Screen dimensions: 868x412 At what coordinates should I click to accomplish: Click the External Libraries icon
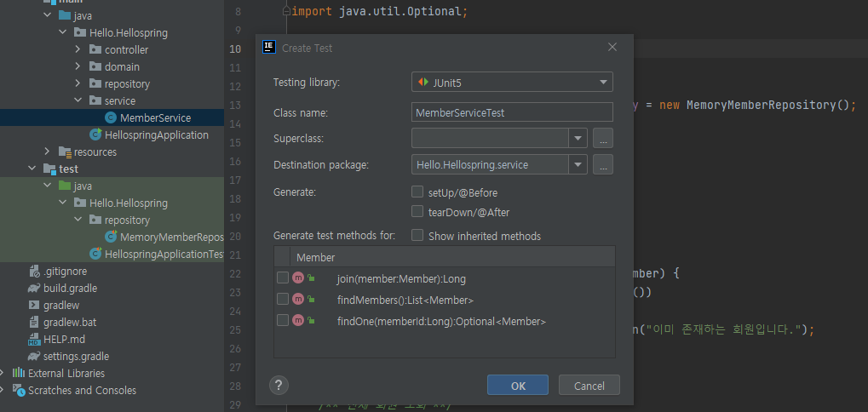click(19, 374)
